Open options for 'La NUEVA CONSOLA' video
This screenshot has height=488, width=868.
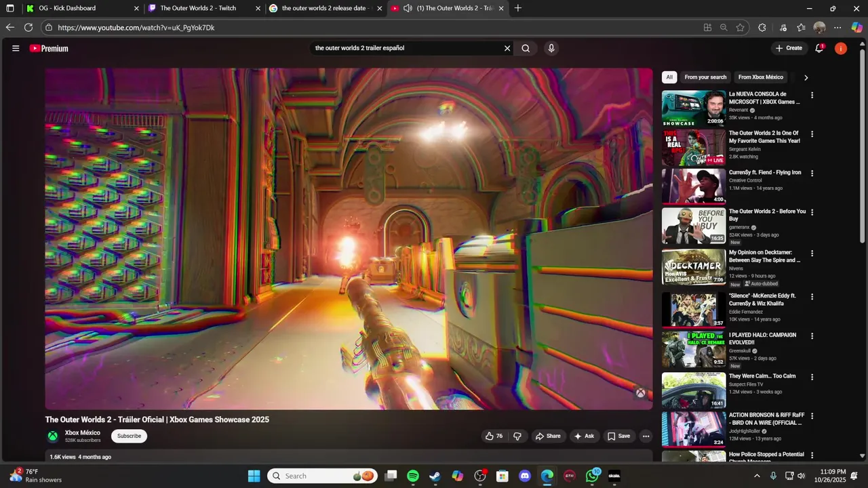(x=812, y=96)
